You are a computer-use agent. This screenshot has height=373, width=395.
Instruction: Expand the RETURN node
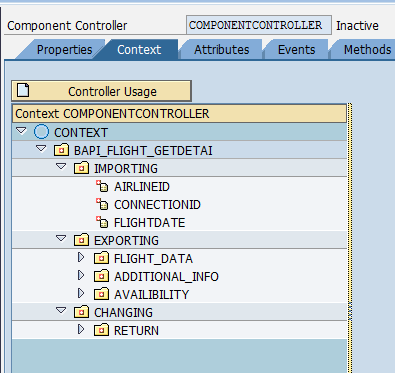[x=81, y=329]
